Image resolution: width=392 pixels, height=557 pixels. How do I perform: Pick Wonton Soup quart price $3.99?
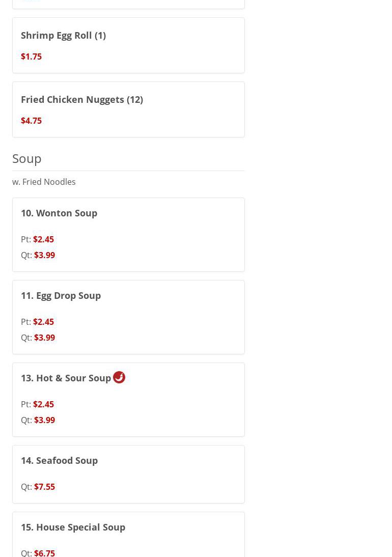[44, 255]
